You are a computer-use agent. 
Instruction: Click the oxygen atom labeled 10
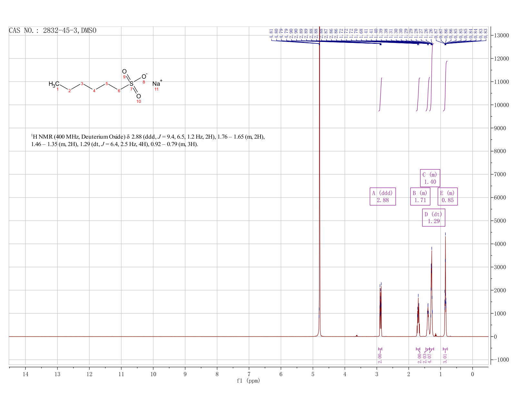tap(139, 96)
